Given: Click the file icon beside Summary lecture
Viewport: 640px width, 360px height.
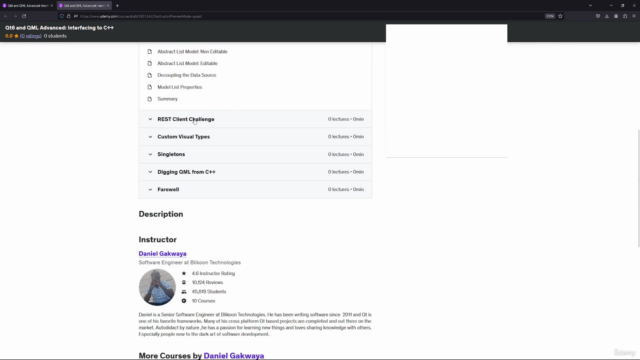Looking at the screenshot, I should [x=149, y=99].
